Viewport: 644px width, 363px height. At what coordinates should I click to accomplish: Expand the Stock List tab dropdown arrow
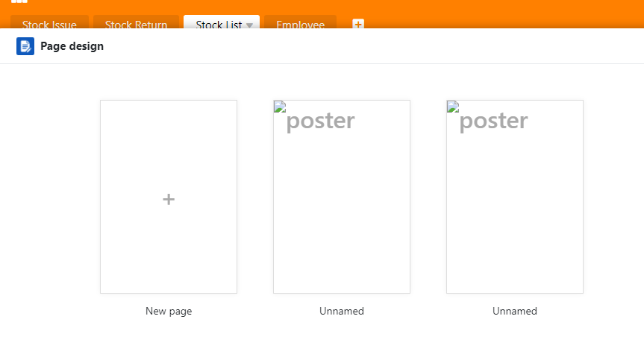tap(249, 25)
